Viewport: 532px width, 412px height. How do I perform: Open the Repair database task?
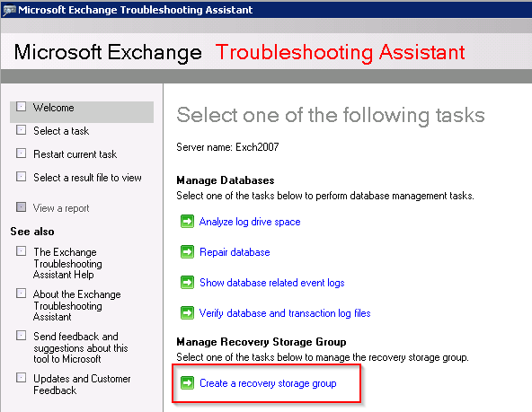click(235, 252)
